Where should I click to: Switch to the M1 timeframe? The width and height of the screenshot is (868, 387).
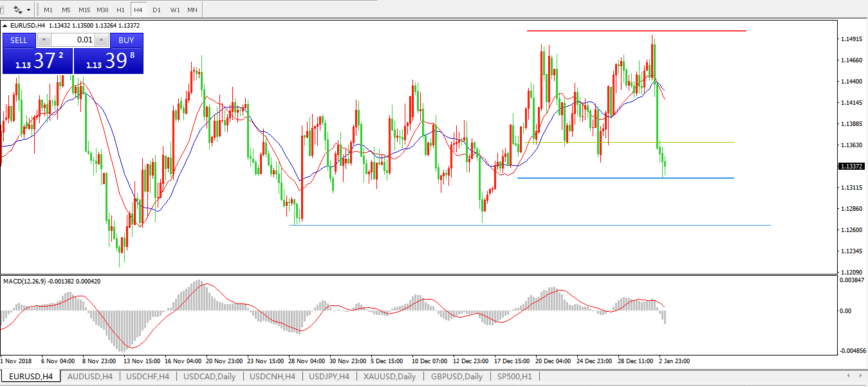click(x=48, y=10)
